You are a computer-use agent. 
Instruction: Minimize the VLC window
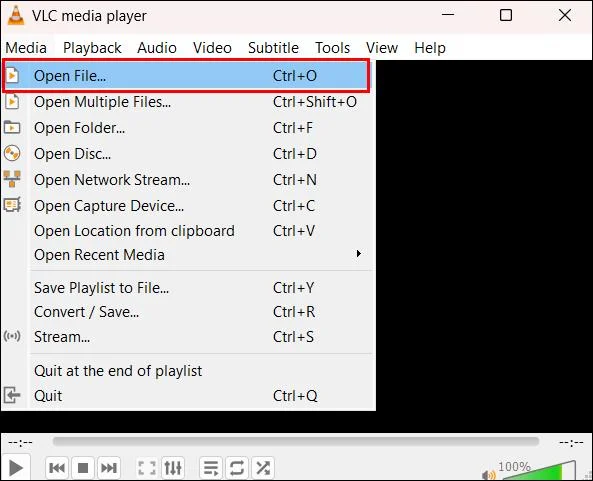(x=448, y=15)
